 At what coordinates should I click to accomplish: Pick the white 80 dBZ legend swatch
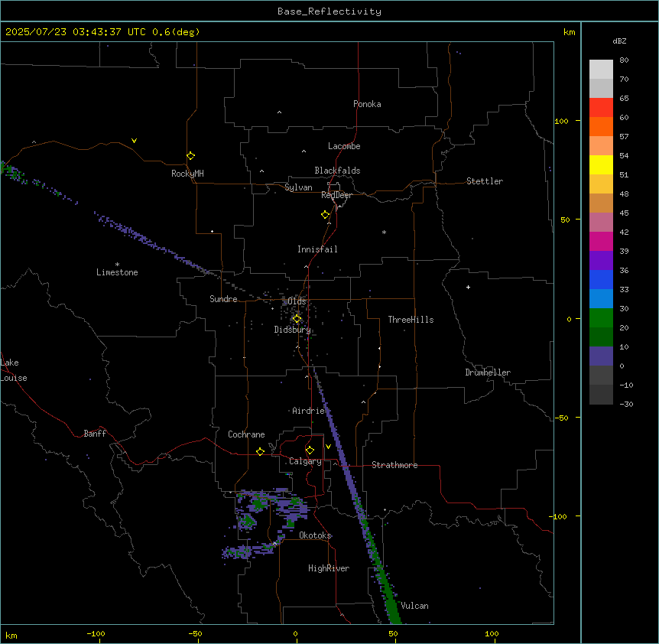pyautogui.click(x=601, y=70)
